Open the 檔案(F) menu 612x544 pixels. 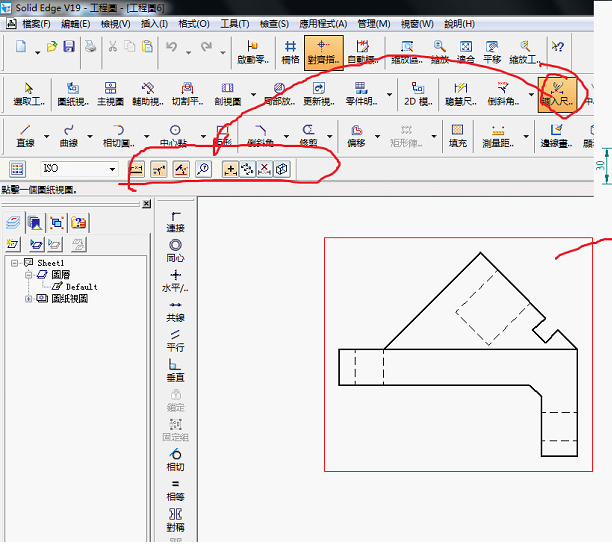36,24
